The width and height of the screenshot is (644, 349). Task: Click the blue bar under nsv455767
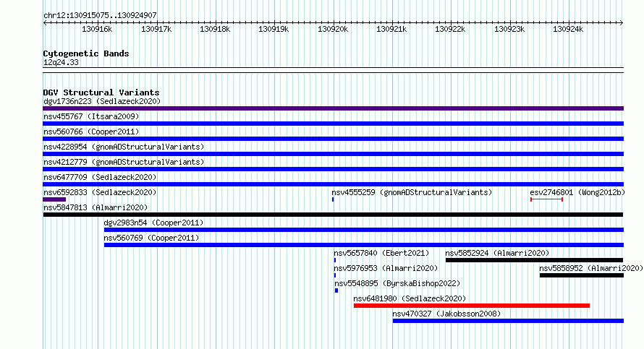333,124
